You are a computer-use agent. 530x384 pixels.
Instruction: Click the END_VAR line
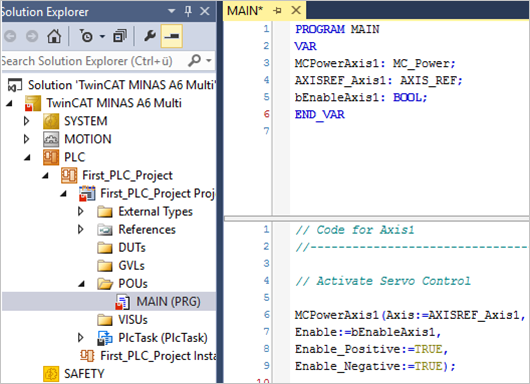320,115
